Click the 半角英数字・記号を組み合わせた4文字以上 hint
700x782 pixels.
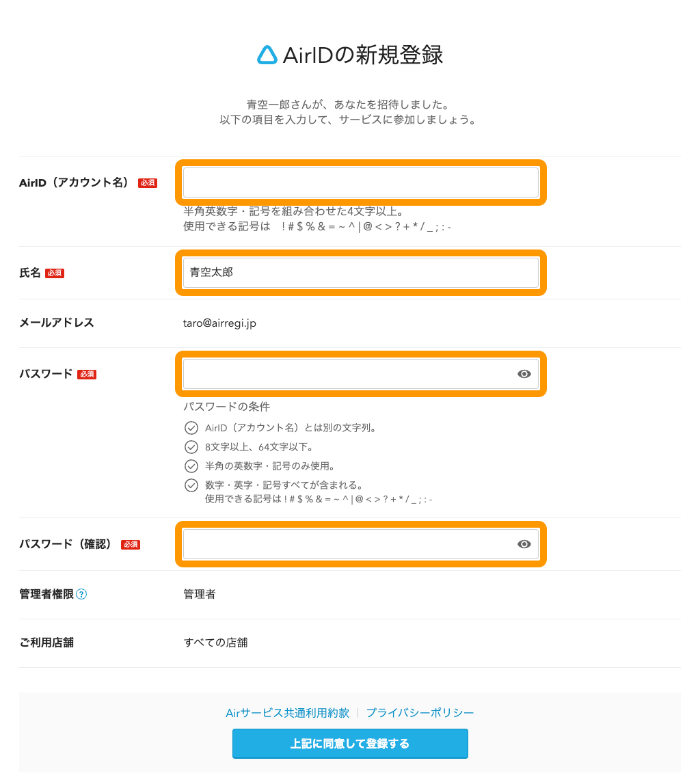[294, 211]
